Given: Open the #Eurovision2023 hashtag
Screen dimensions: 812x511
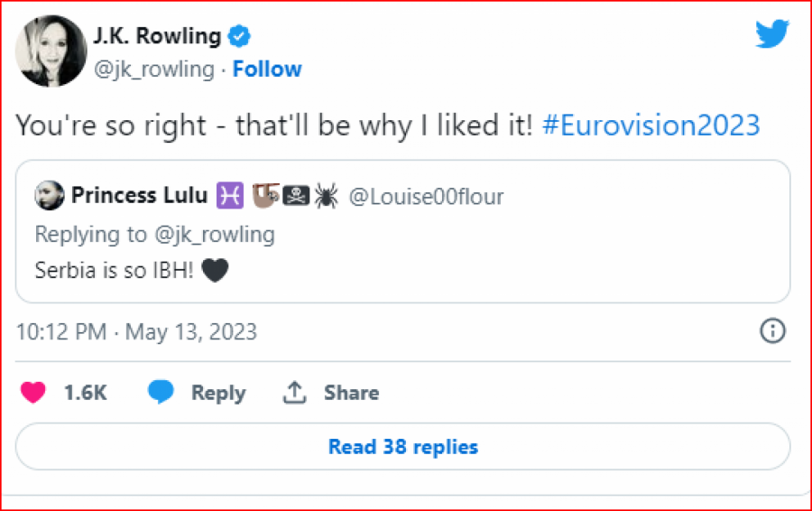Looking at the screenshot, I should coord(651,125).
